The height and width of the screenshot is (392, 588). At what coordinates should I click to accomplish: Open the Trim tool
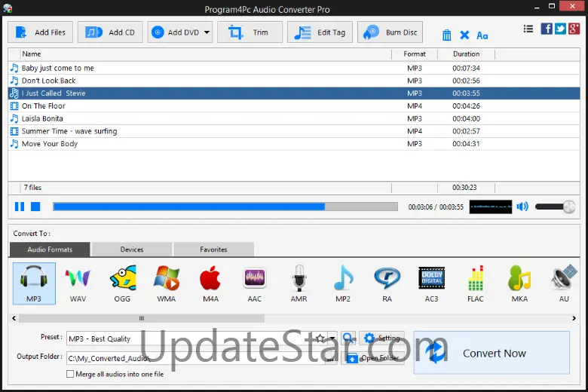click(x=250, y=32)
